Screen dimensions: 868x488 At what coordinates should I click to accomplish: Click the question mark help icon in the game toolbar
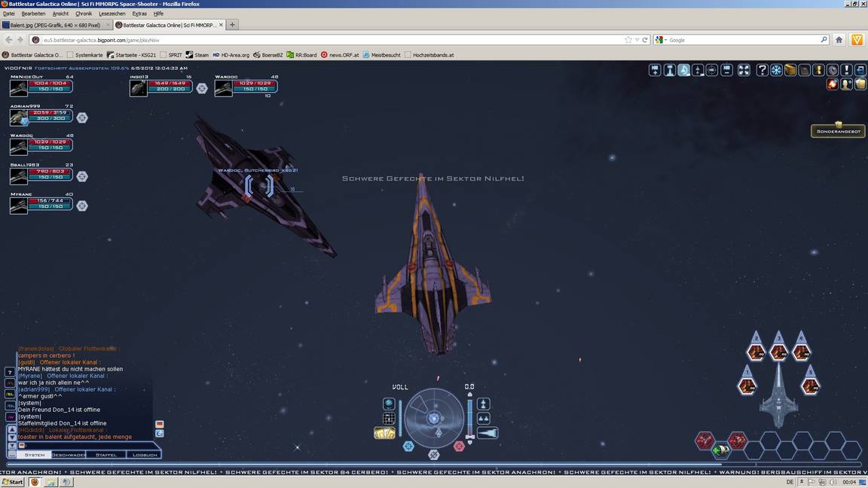coord(762,70)
